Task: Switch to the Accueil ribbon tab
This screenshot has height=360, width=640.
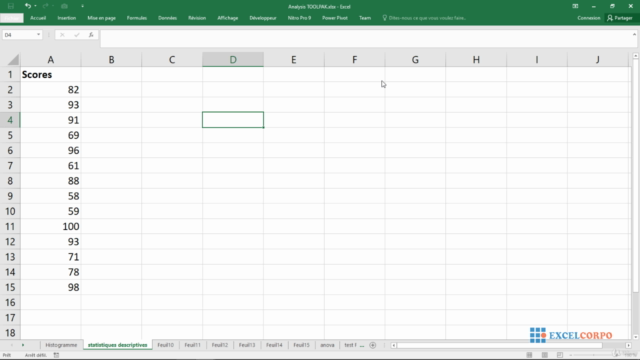Action: [38, 18]
